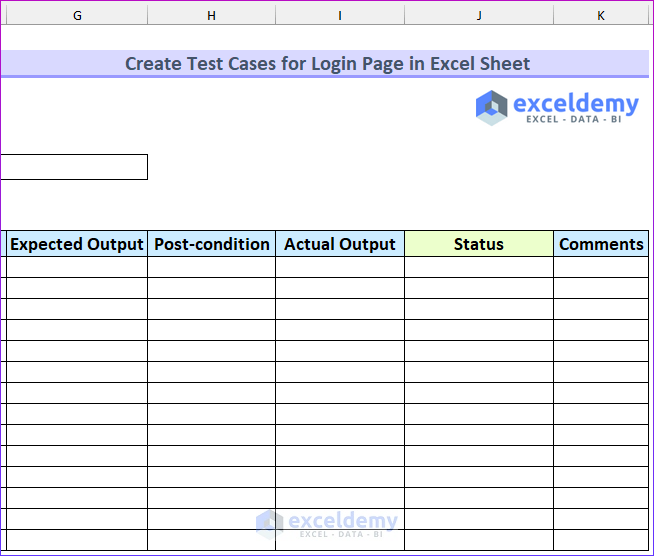Click the Expected Output header cell
The width and height of the screenshot is (654, 556).
[x=77, y=244]
